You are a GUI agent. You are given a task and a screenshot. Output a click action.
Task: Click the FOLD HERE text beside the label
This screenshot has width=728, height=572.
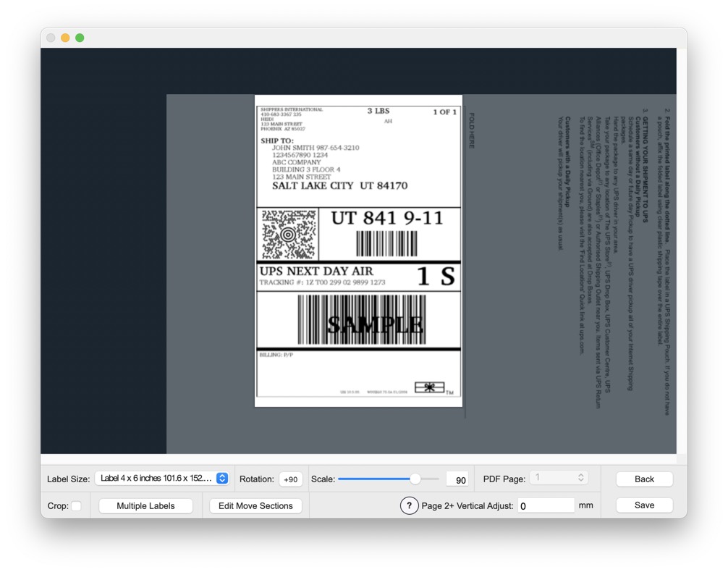(x=472, y=130)
